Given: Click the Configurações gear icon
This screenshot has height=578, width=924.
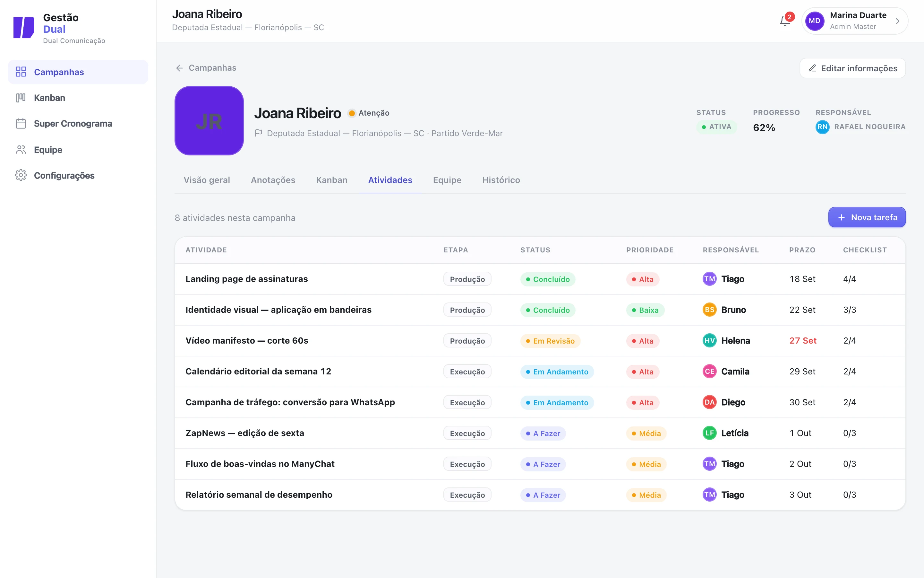Looking at the screenshot, I should tap(21, 175).
